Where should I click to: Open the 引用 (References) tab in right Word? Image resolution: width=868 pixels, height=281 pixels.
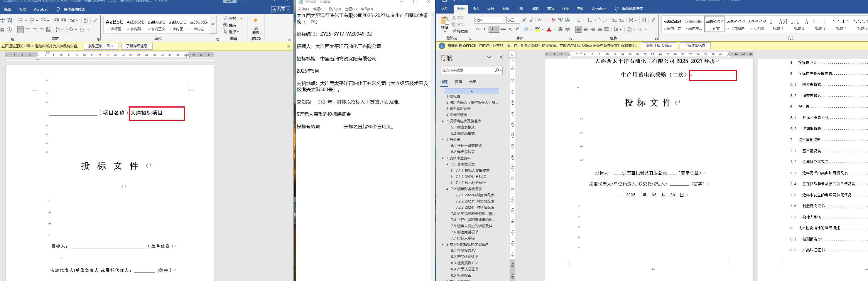(x=521, y=9)
